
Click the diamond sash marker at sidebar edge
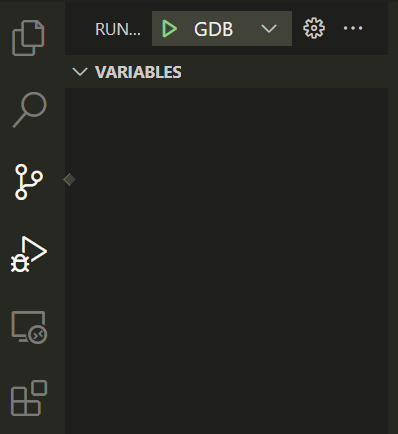click(69, 180)
